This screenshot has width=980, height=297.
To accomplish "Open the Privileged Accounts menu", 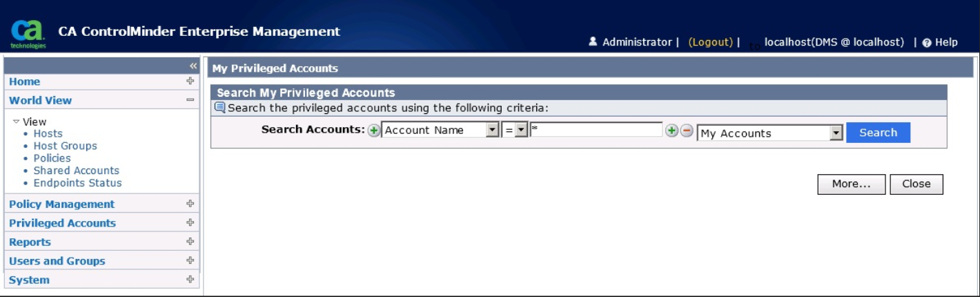I will point(62,223).
